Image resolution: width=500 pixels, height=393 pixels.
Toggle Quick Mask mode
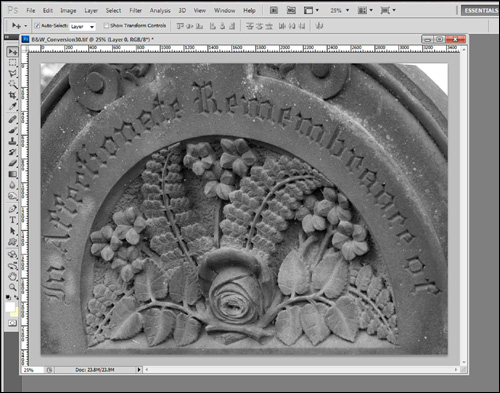(13, 323)
